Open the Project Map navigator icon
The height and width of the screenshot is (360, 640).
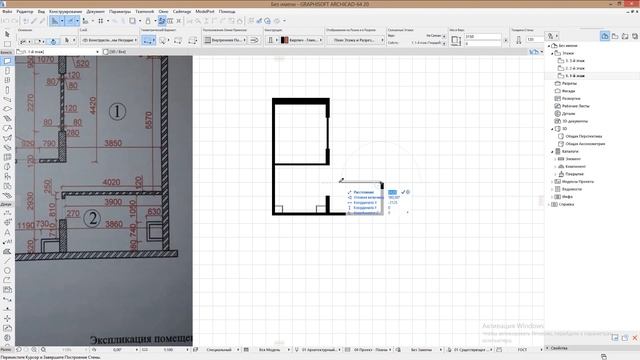click(605, 36)
